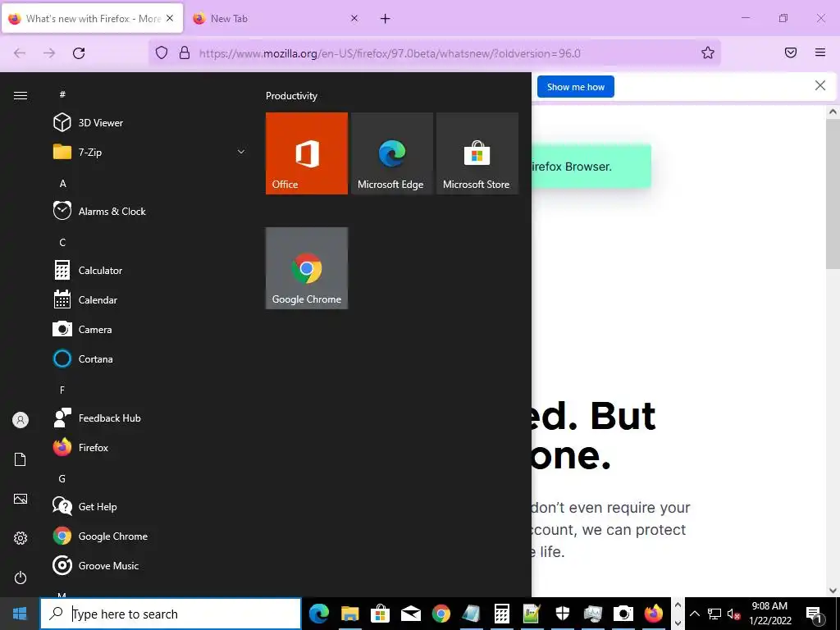The width and height of the screenshot is (840, 630).
Task: Close What's new with Firefox tab
Action: click(170, 18)
